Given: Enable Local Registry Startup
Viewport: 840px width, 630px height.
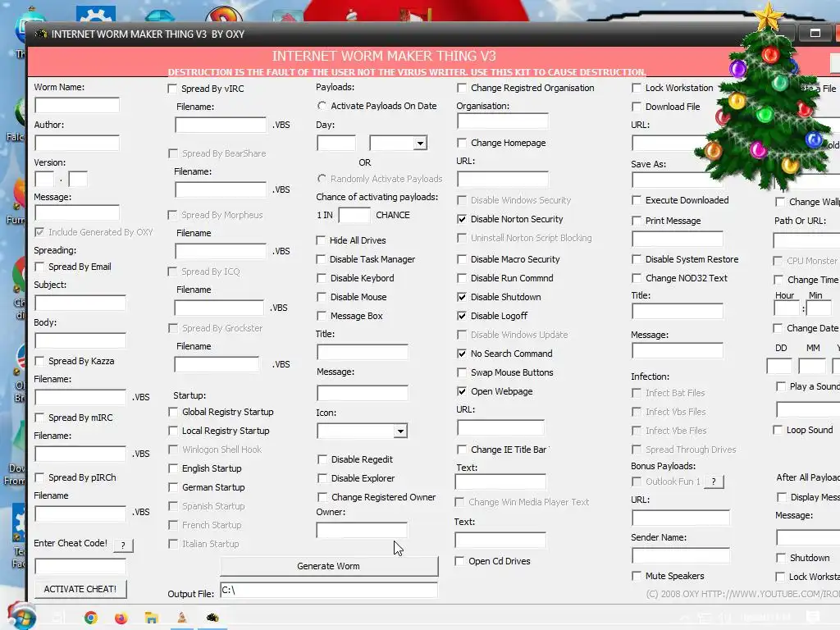Looking at the screenshot, I should pos(173,431).
